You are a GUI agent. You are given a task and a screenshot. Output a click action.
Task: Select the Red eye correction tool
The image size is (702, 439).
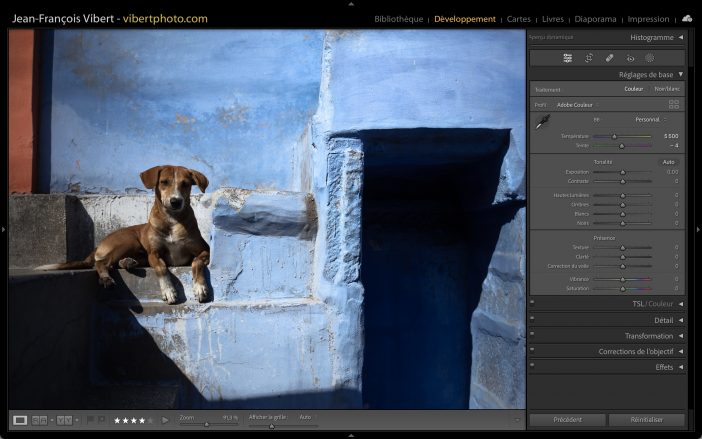point(629,58)
